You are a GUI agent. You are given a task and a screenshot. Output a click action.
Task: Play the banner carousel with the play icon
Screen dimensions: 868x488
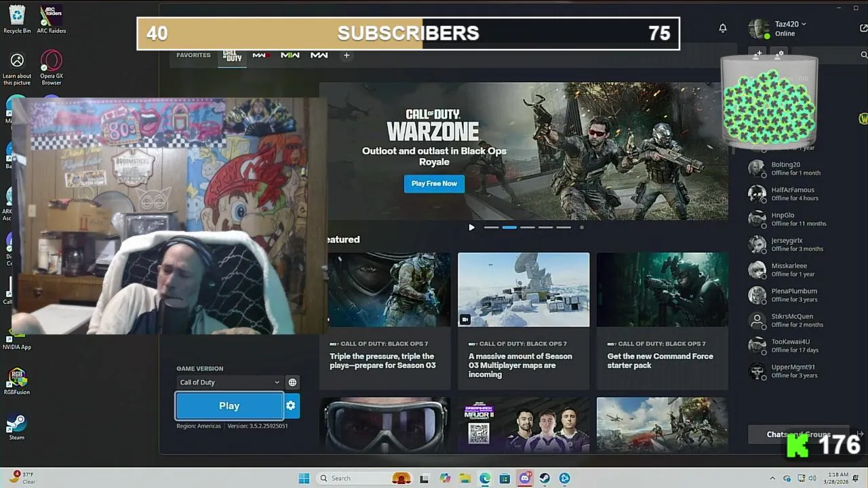pyautogui.click(x=472, y=227)
